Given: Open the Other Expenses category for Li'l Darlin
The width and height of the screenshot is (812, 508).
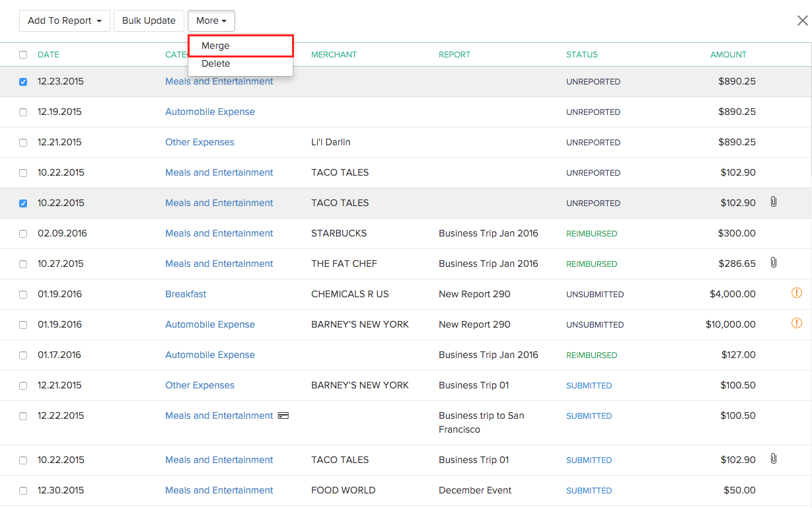Looking at the screenshot, I should coord(200,142).
